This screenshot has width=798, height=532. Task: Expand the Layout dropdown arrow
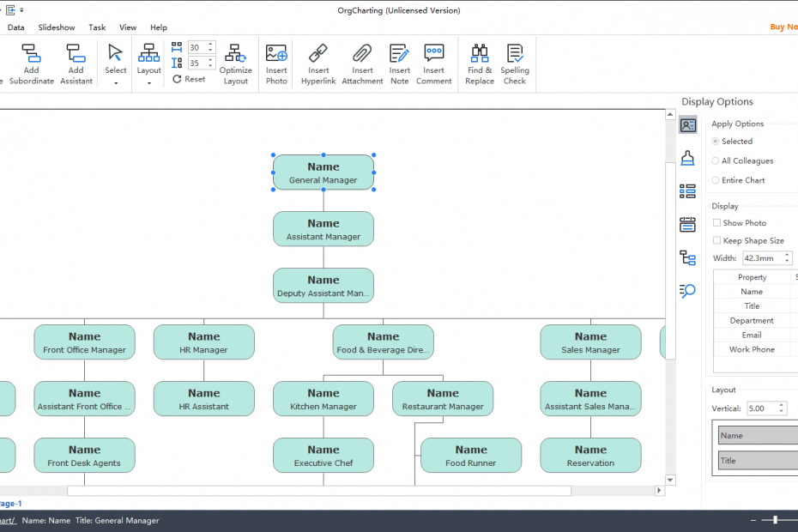coord(149,83)
